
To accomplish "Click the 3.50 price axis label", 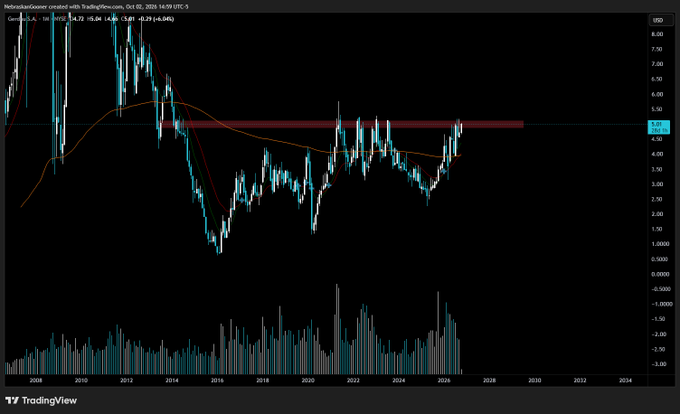I will pyautogui.click(x=657, y=170).
